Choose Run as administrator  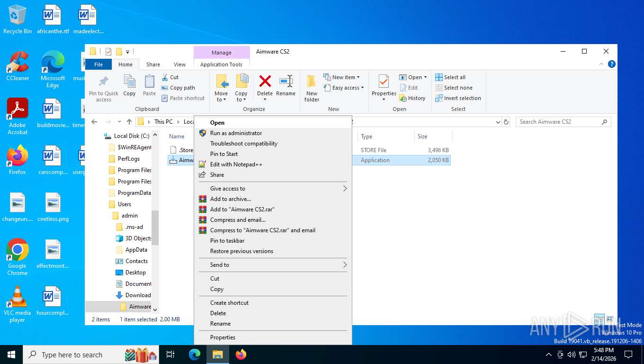[x=273, y=133]
